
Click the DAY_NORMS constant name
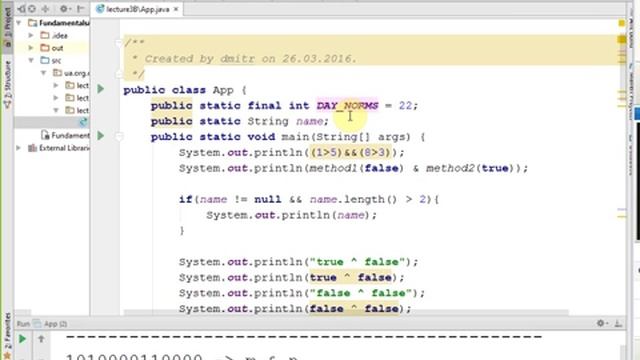point(347,106)
